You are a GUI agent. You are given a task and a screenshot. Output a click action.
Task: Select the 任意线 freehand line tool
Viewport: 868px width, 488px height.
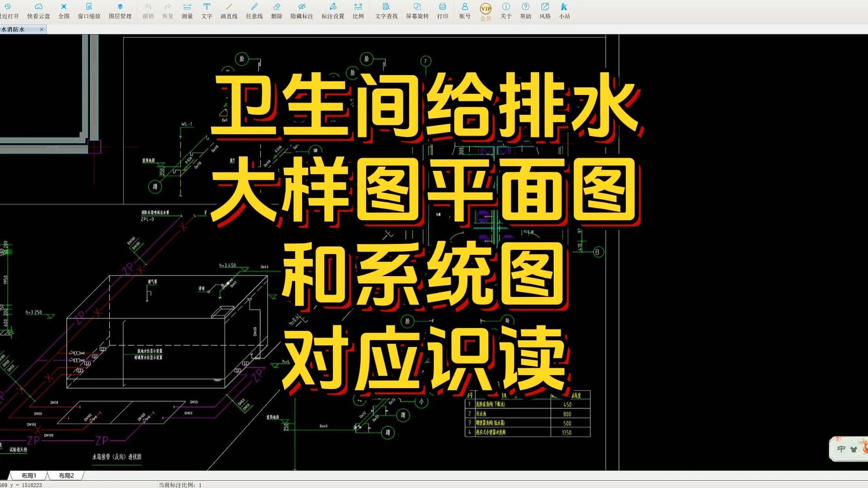pyautogui.click(x=253, y=10)
